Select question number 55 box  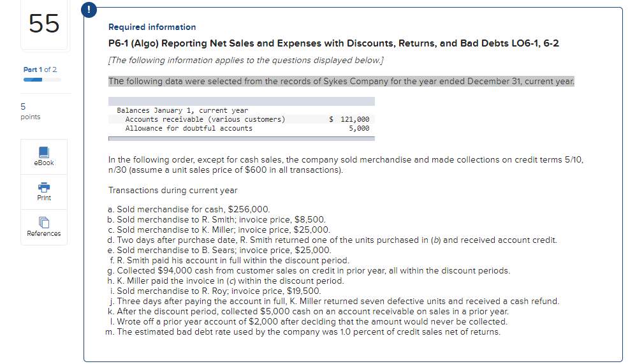pos(44,24)
